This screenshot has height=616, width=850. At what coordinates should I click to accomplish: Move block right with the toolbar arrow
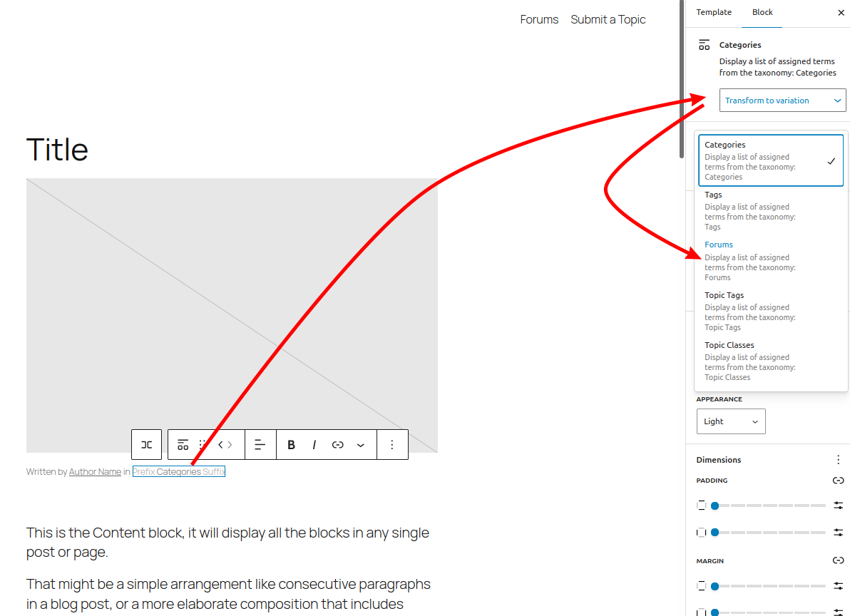[230, 445]
